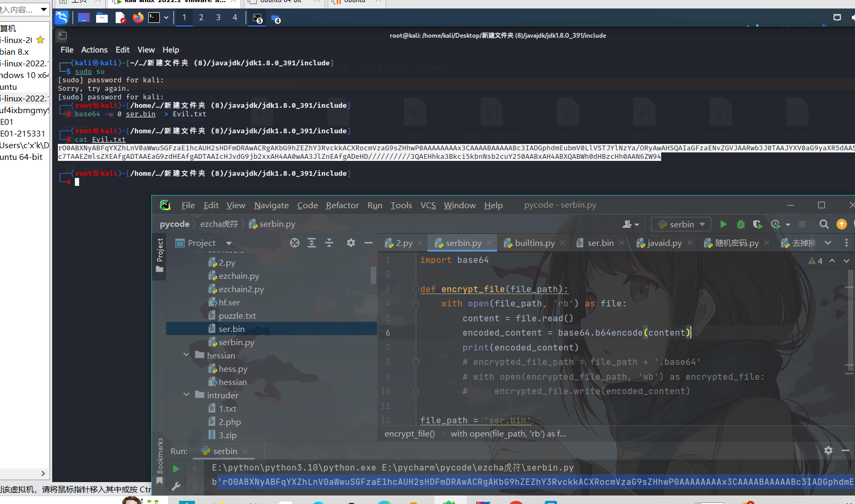Open editor tab options three-dot menu

847,243
